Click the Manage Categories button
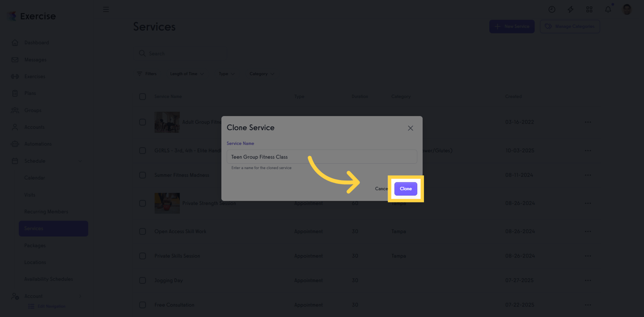Screen dimensions: 644x317 (x=570, y=26)
